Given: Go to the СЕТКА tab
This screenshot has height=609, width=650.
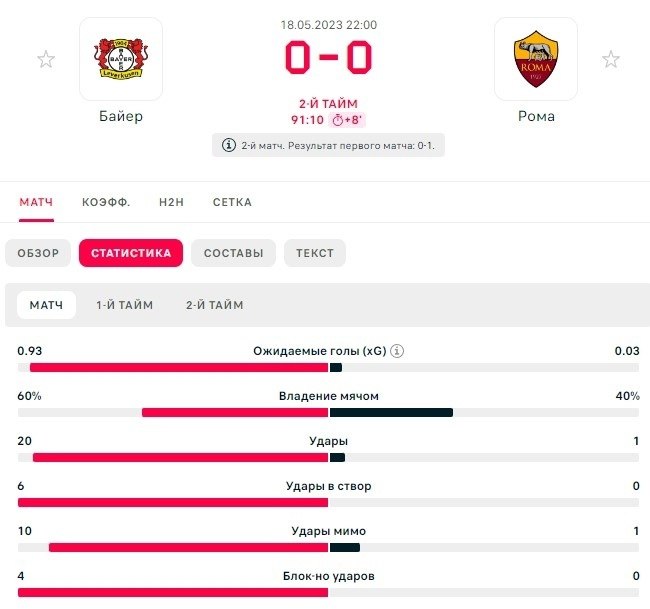Looking at the screenshot, I should click(232, 202).
